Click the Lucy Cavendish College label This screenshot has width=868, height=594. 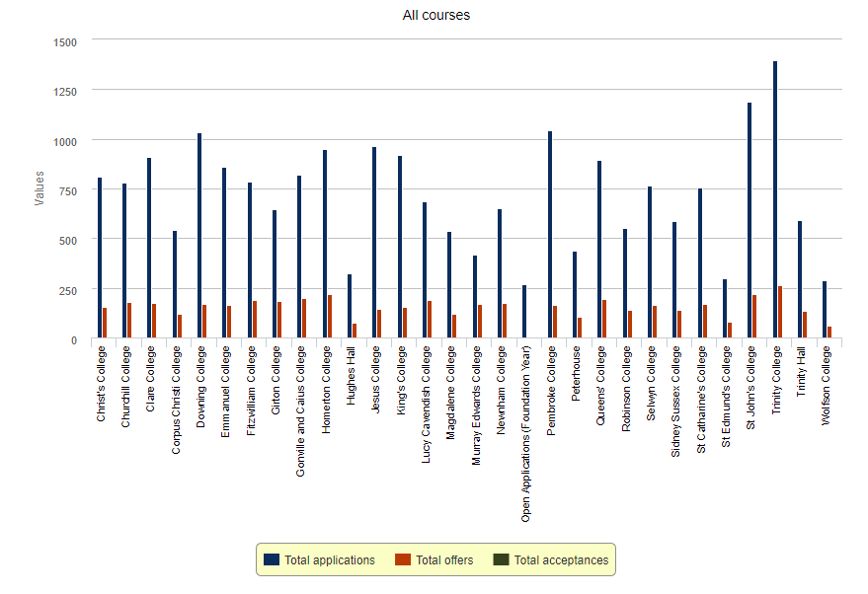[426, 403]
